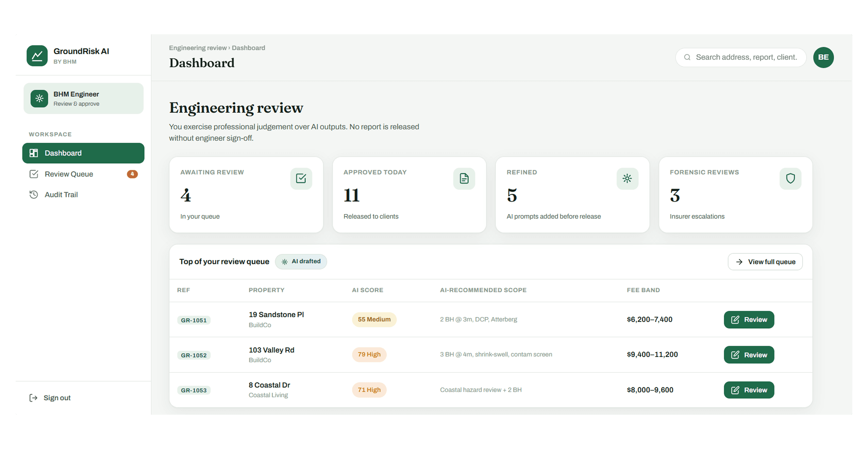This screenshot has width=868, height=449.
Task: Click the scope 'Coastal hazard review + 2 BH'
Action: pos(480,390)
